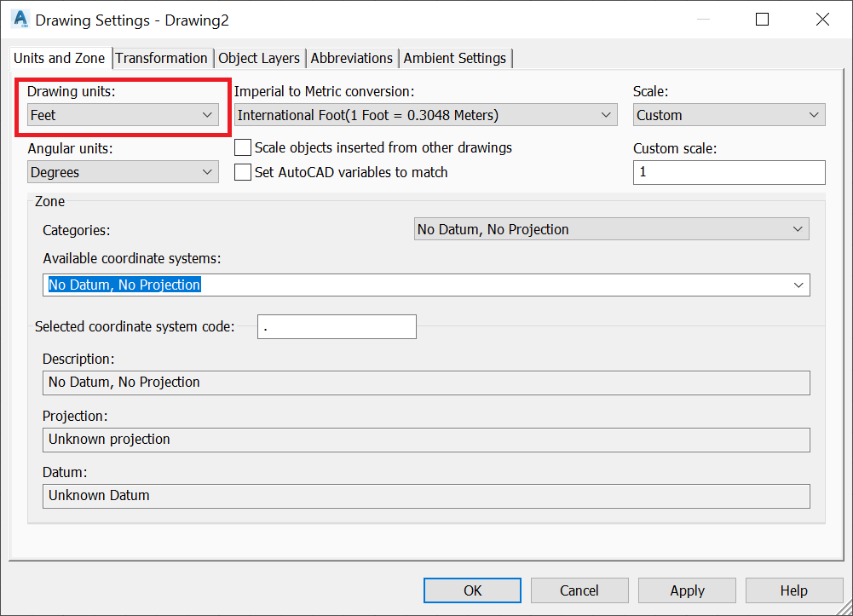853x616 pixels.
Task: Open the Ambient Settings tab
Action: pyautogui.click(x=452, y=58)
